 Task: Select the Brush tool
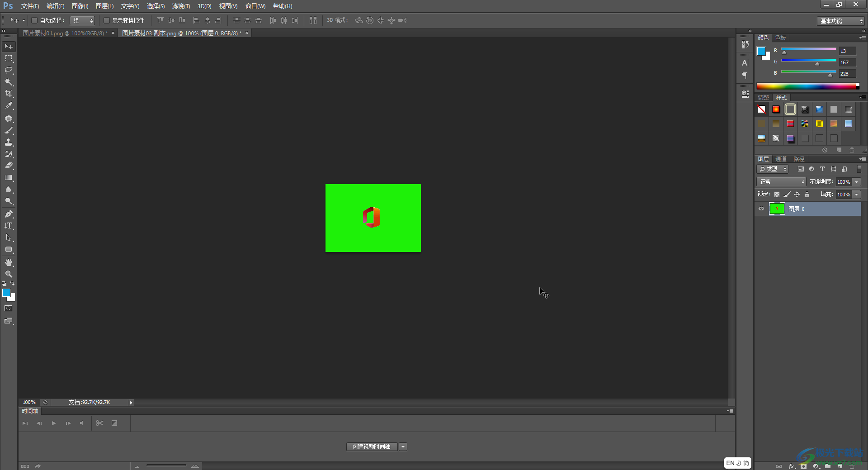[9, 130]
